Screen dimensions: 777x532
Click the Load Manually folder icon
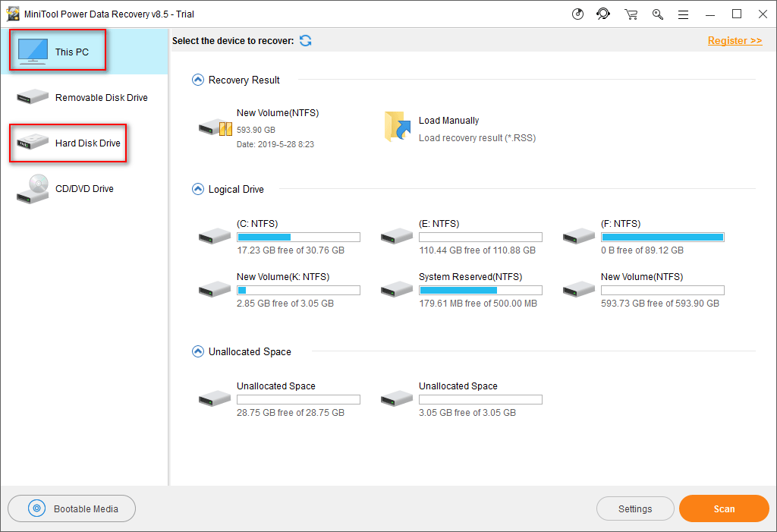click(398, 127)
